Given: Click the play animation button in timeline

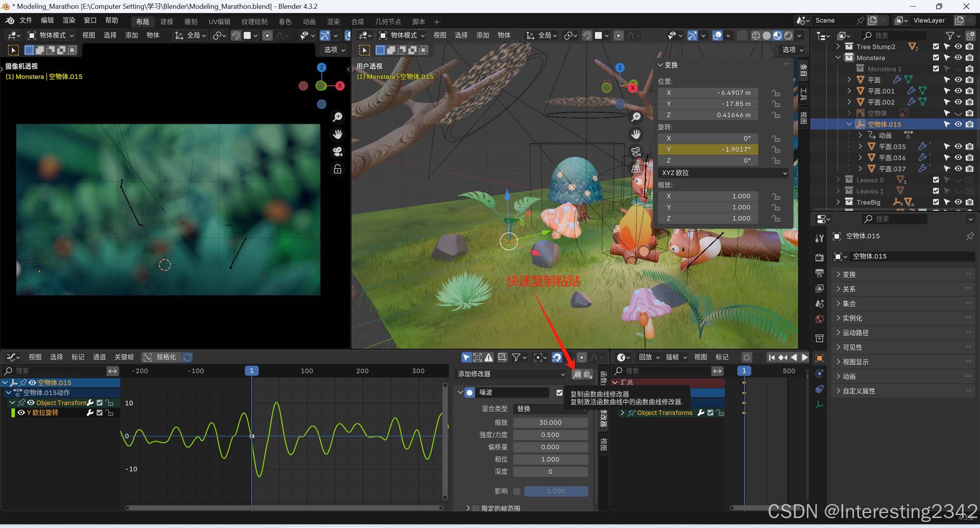Looking at the screenshot, I should click(x=805, y=357).
